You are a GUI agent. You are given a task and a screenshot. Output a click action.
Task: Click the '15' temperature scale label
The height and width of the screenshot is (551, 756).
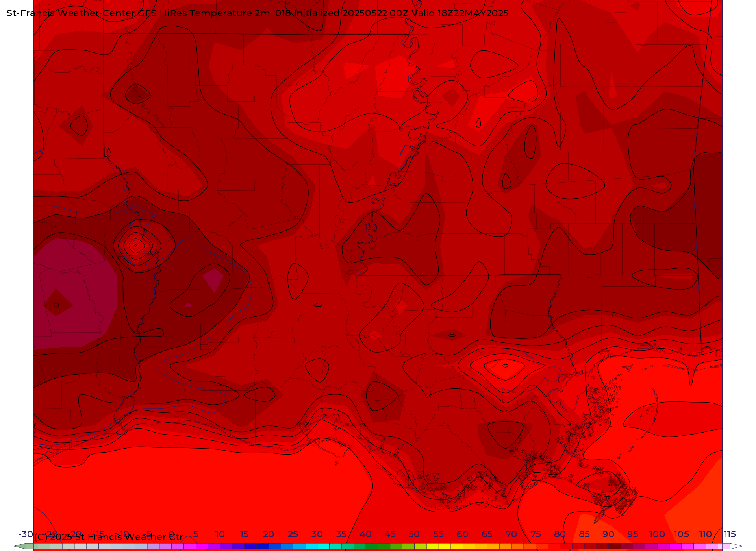(x=244, y=534)
